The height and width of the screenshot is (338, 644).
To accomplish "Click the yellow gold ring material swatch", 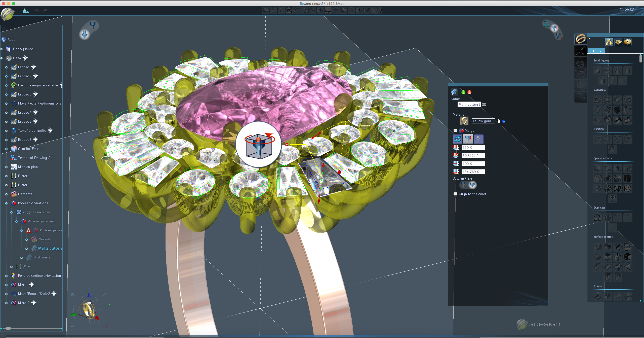I will coord(464,121).
